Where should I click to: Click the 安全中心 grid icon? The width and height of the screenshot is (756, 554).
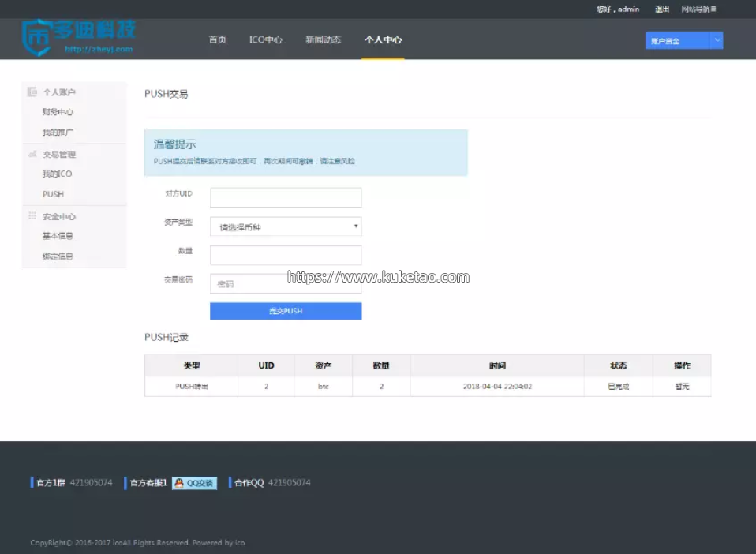[32, 216]
